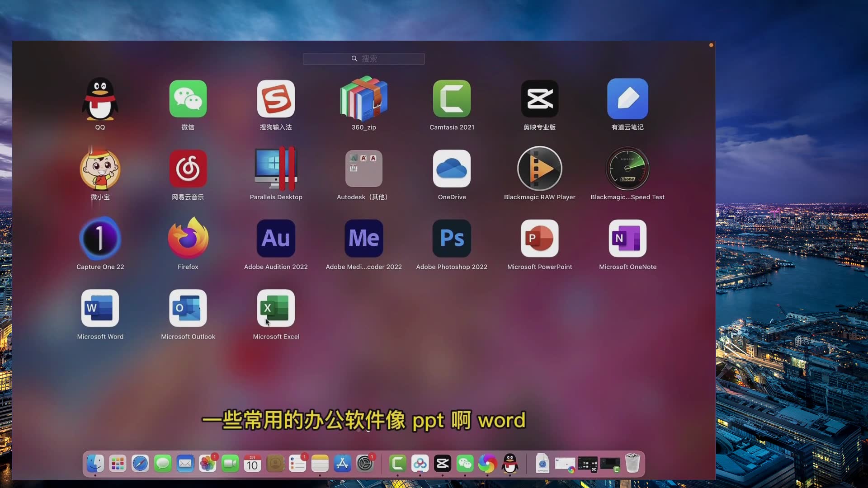
Task: Open Contacts from the Dock
Action: point(275,463)
